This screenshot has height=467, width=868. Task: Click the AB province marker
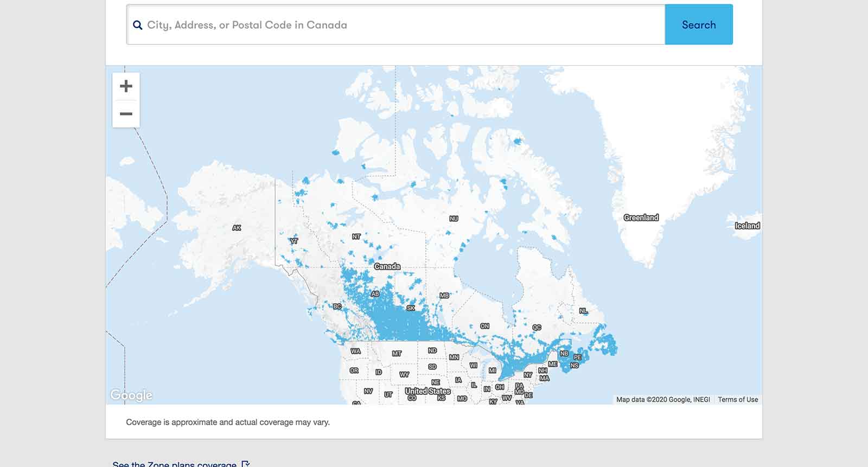tap(375, 294)
